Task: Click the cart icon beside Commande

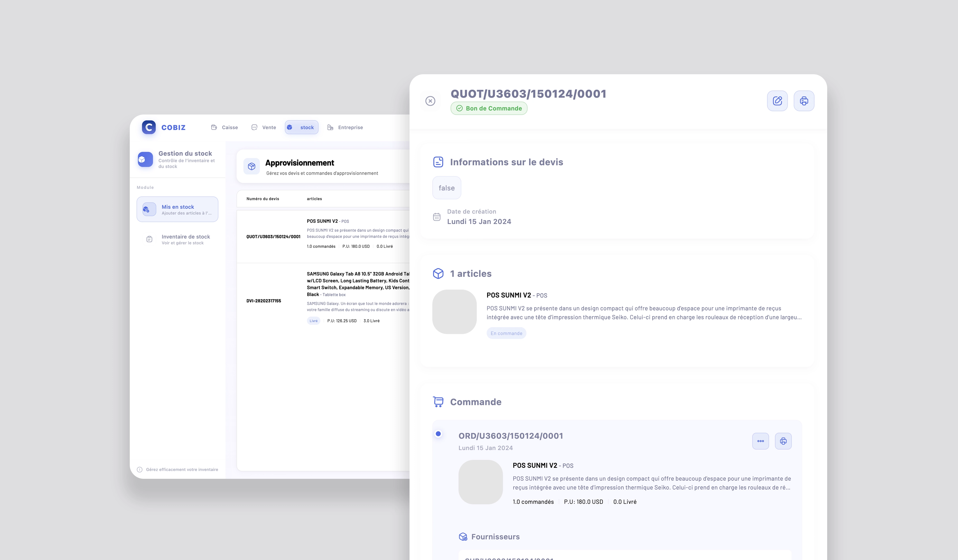Action: (438, 402)
